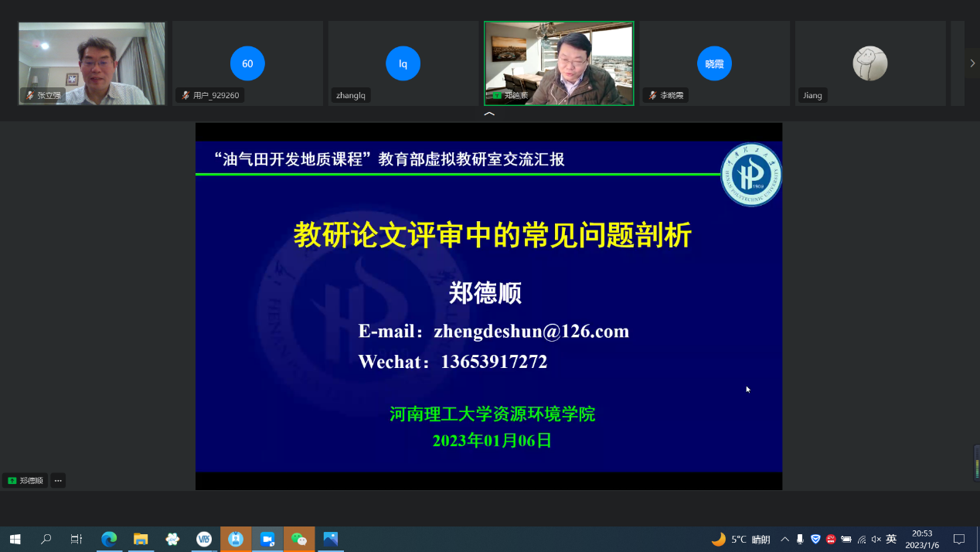Toggle the microphone tray icon

point(800,539)
